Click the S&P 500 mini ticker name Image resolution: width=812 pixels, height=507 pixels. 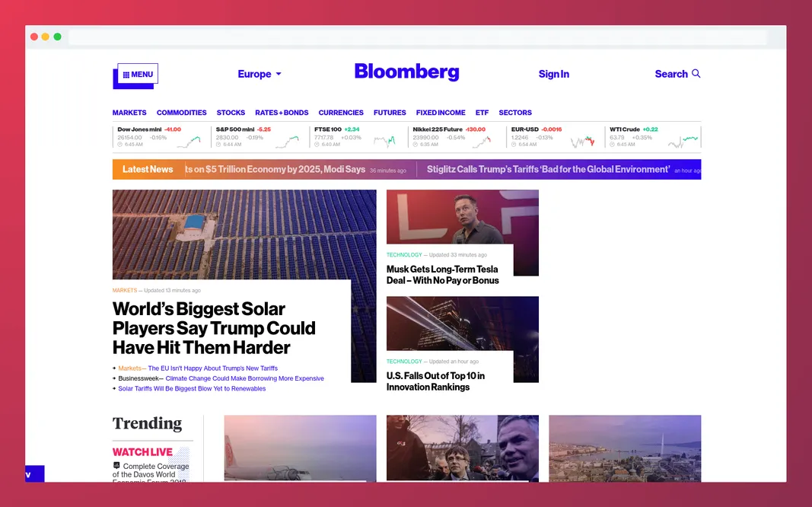(235, 129)
